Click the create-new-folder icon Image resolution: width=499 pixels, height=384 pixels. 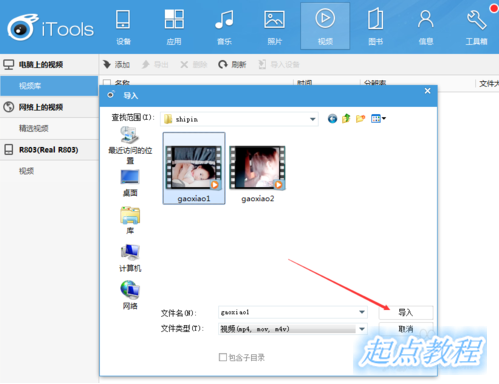[x=360, y=118]
